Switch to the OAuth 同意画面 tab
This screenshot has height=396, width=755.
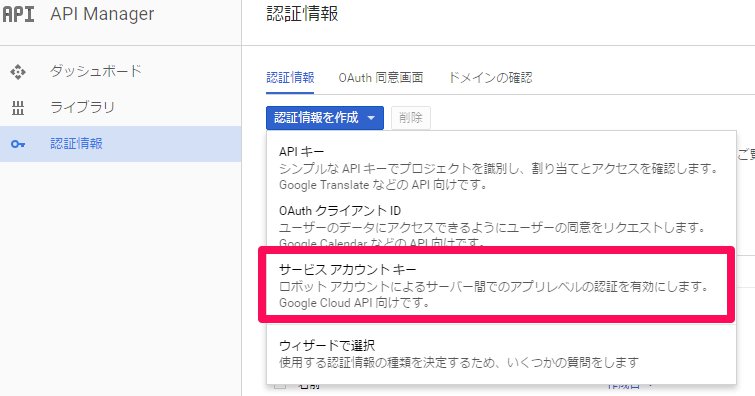(380, 78)
